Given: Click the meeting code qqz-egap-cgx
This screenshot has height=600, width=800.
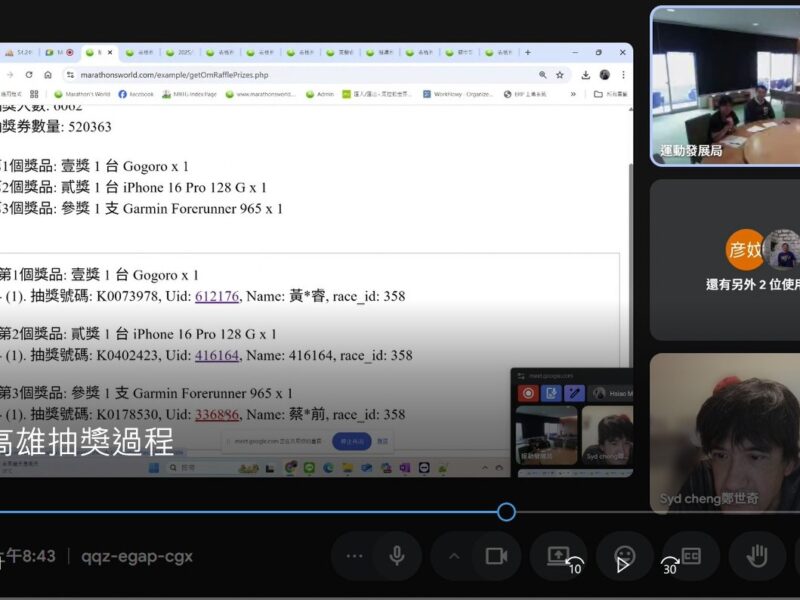Looking at the screenshot, I should click(137, 556).
